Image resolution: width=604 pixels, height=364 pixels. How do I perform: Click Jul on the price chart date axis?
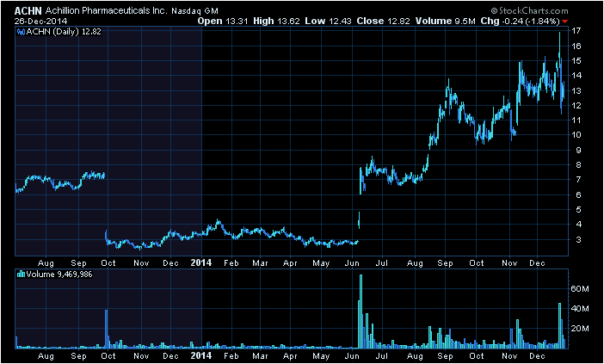(x=382, y=263)
